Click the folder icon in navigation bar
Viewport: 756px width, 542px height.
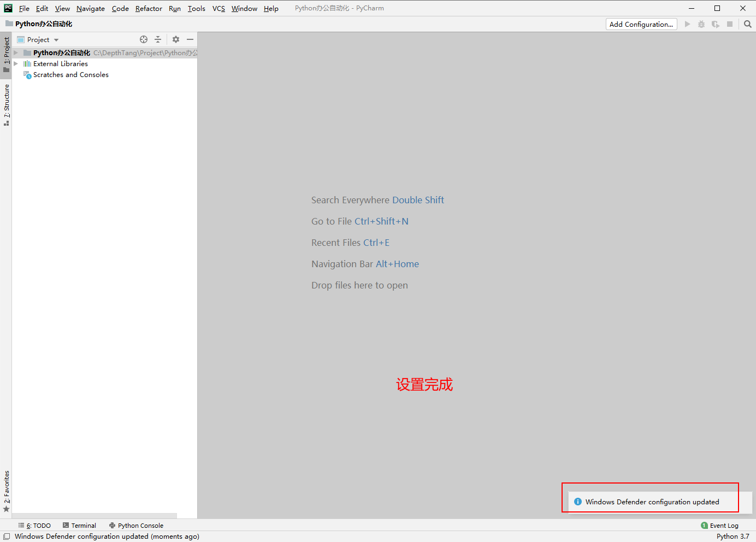tap(9, 23)
